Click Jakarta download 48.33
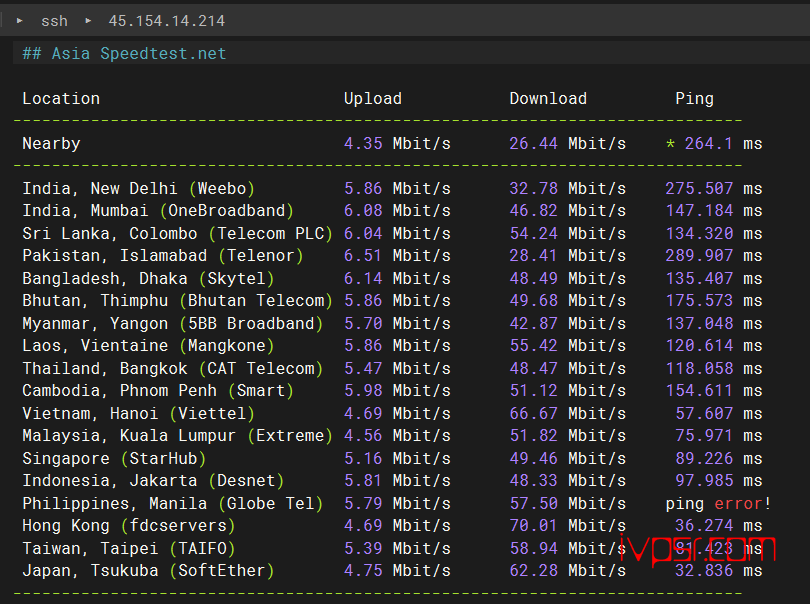 click(534, 480)
